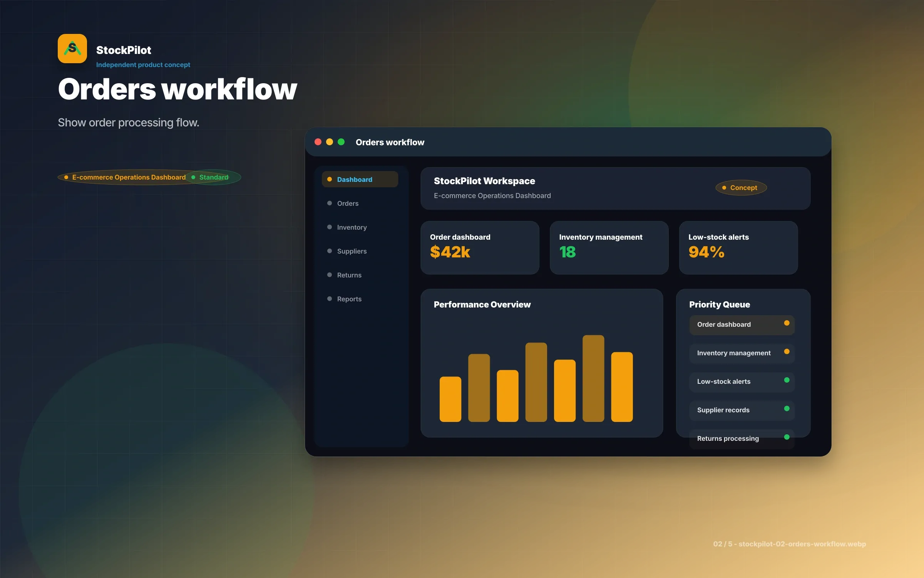Image resolution: width=924 pixels, height=578 pixels.
Task: Click the yellow minimize window dot
Action: point(330,142)
